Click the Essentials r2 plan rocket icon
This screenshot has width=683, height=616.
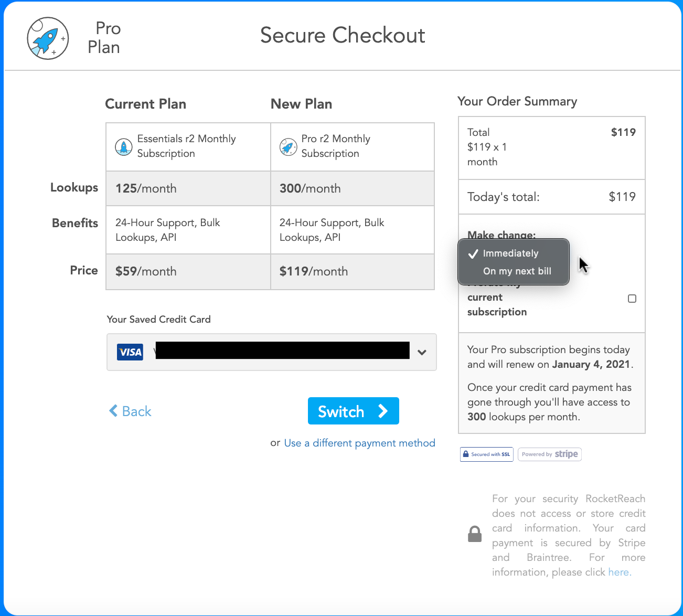click(124, 147)
